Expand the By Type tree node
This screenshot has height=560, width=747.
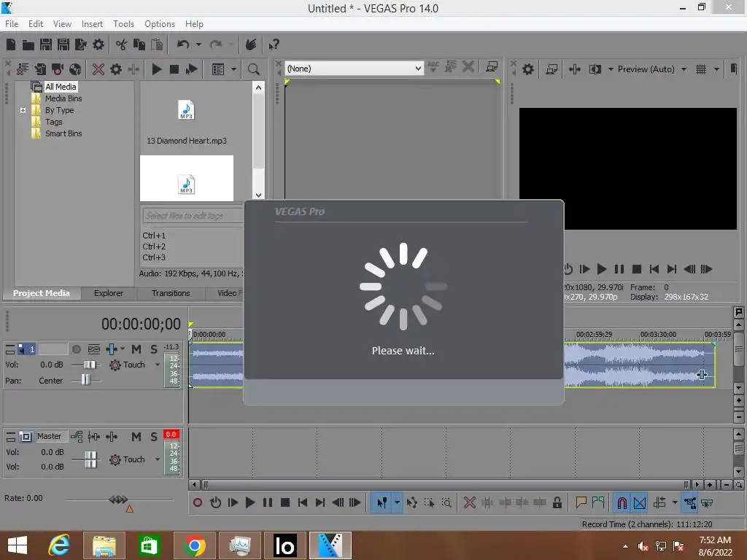(x=23, y=110)
